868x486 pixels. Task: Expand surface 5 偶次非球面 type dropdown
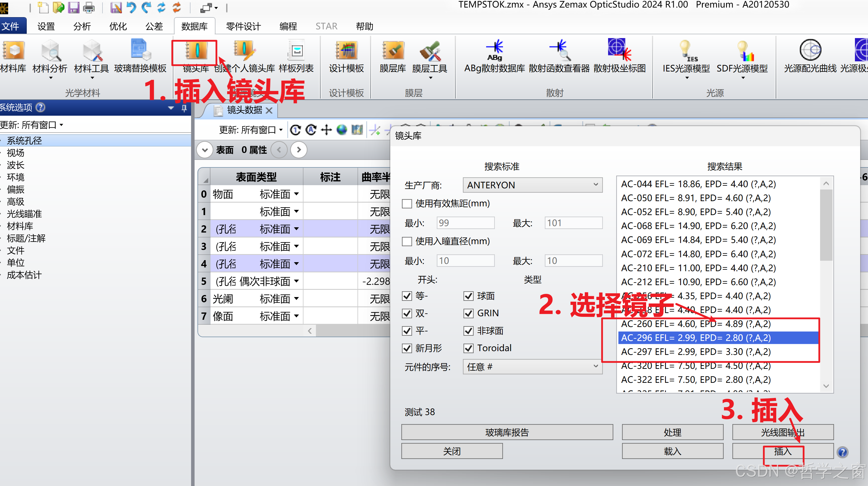296,281
